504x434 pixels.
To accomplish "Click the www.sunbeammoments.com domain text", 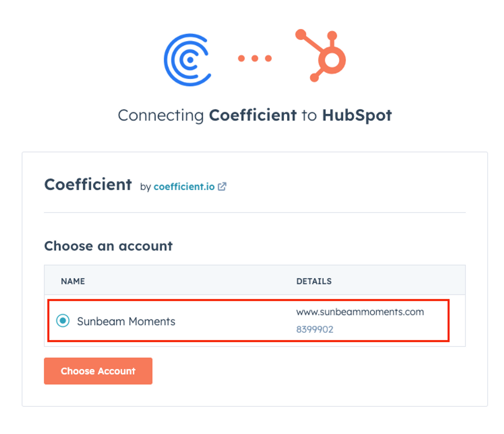I will tap(360, 312).
